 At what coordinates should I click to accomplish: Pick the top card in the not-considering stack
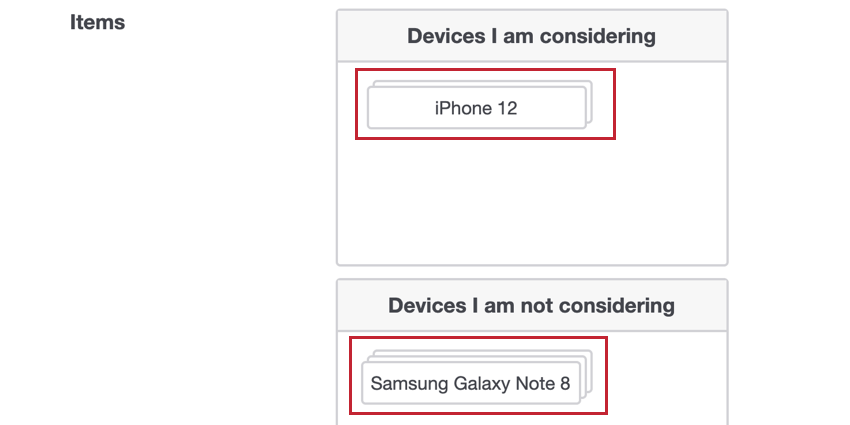pyautogui.click(x=471, y=383)
